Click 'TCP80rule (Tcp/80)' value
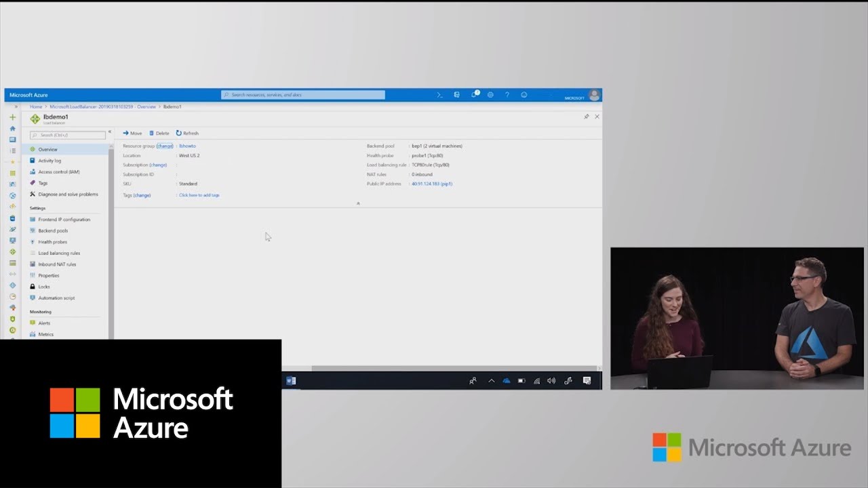This screenshot has width=868, height=488. [x=431, y=165]
